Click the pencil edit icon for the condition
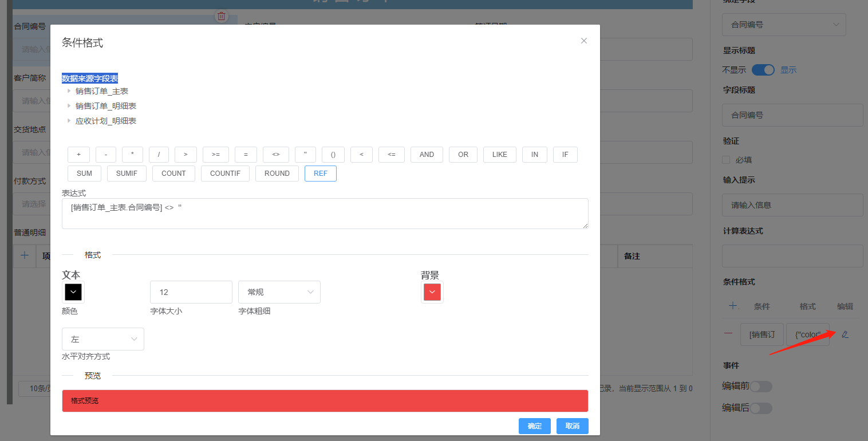Screen dimensions: 868x441 click(845, 334)
